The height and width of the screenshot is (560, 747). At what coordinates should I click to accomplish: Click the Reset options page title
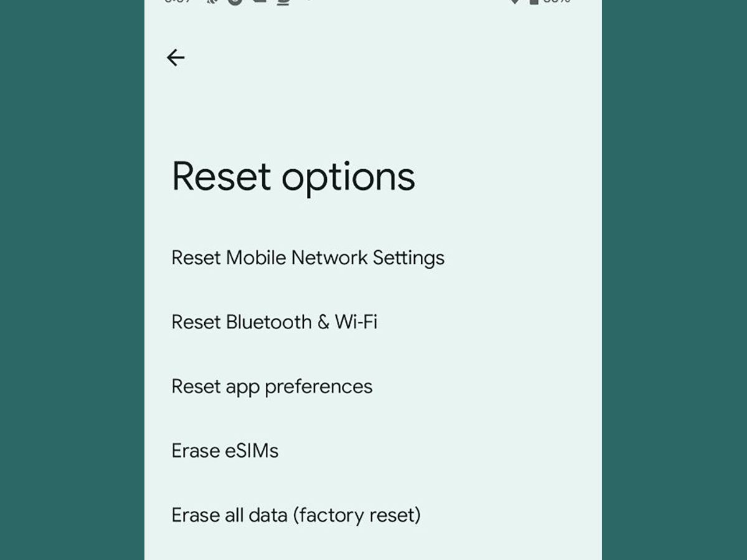coord(293,176)
